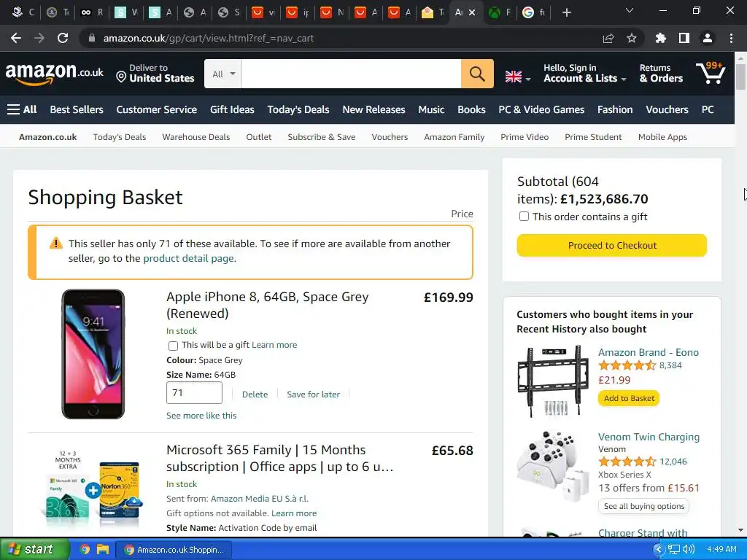This screenshot has height=560, width=747.
Task: Click See more like this
Action: (x=201, y=415)
